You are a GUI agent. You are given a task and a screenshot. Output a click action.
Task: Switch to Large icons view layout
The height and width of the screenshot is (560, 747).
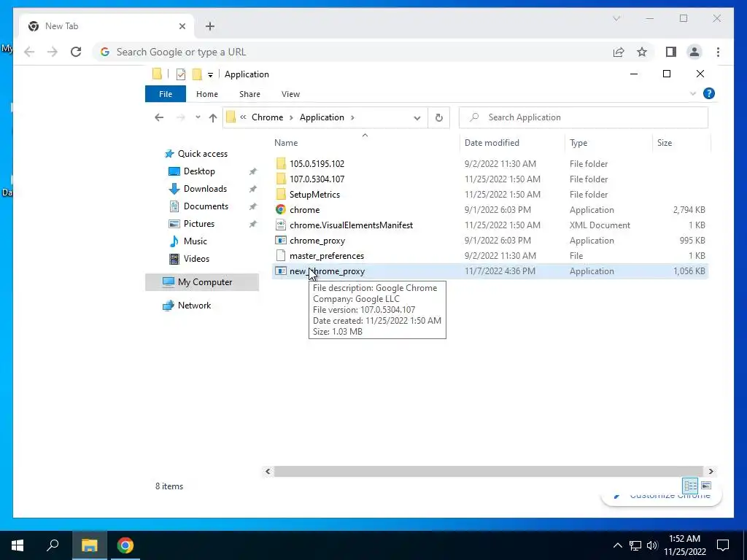[x=706, y=486]
